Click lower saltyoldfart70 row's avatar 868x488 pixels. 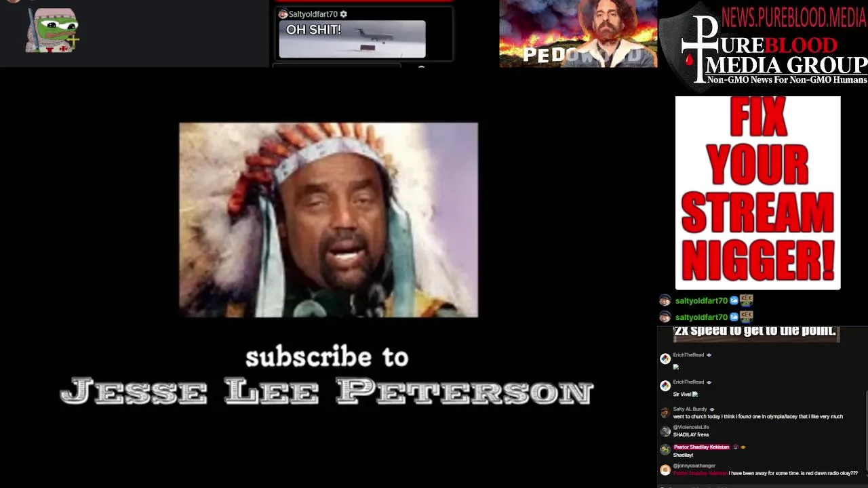click(x=665, y=317)
